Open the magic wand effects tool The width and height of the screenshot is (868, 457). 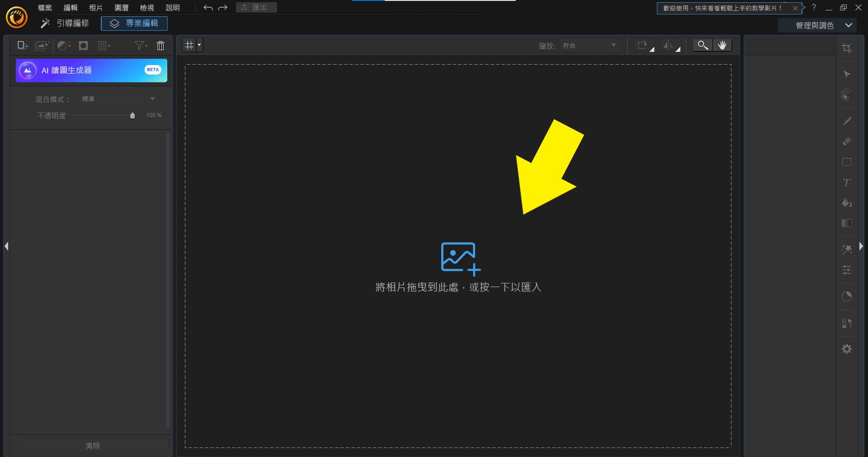coord(847,249)
